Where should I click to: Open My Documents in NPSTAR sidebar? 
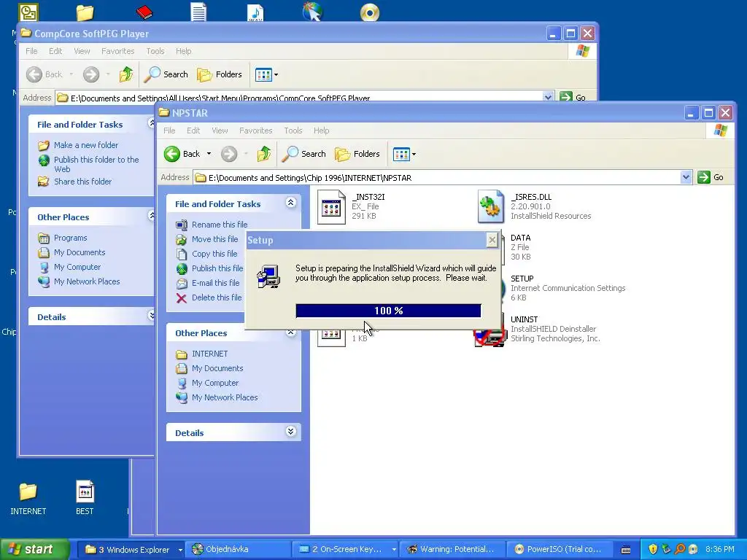coord(217,368)
